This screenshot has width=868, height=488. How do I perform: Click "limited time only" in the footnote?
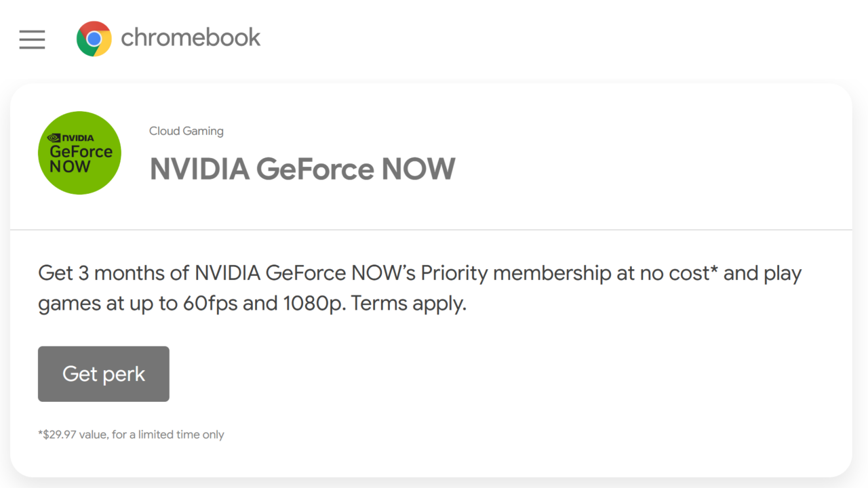pyautogui.click(x=181, y=434)
